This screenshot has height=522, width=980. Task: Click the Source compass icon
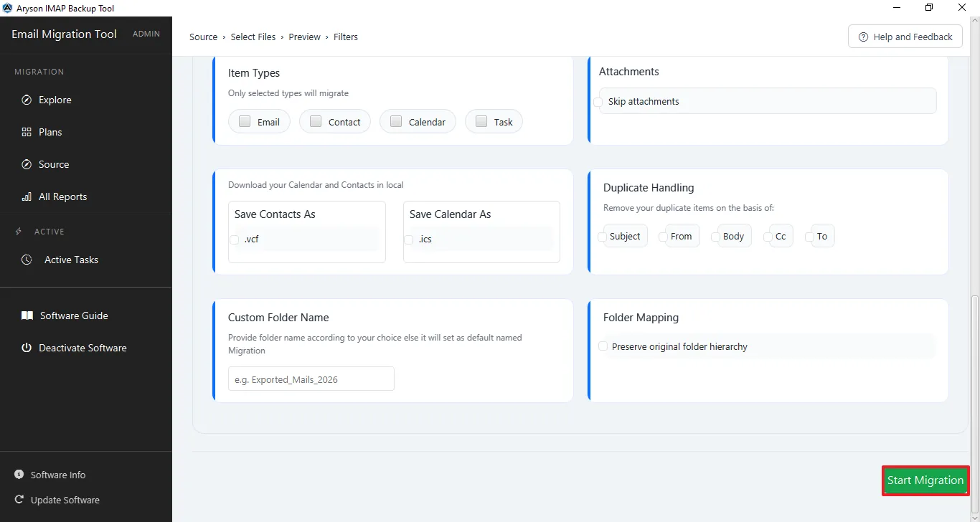click(27, 164)
